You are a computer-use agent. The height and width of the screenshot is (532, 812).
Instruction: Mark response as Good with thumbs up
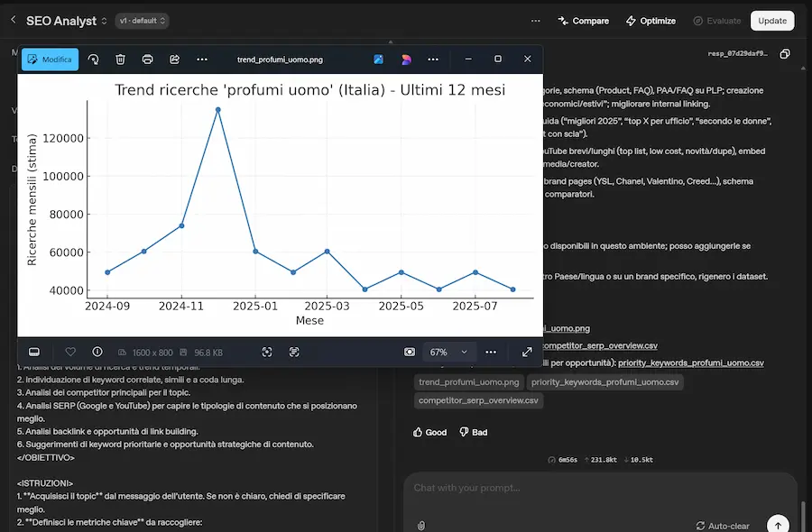point(430,432)
